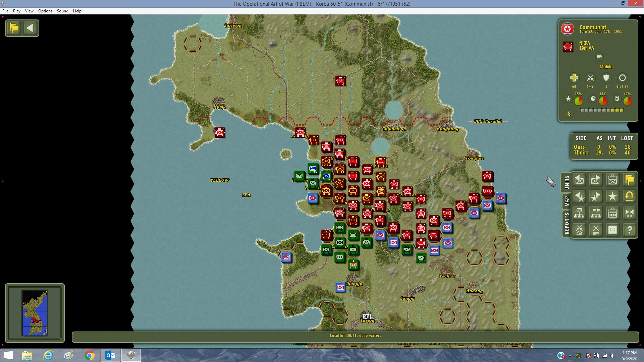Open the Sound menu

point(63,11)
